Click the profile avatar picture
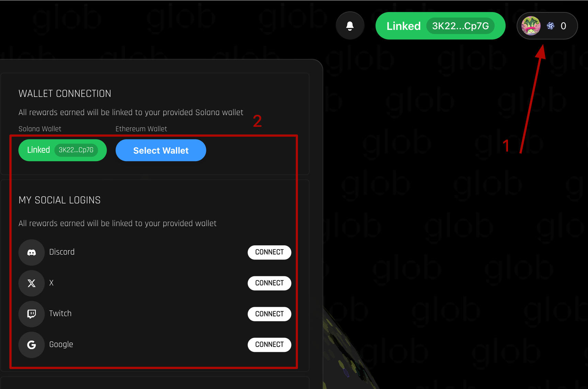Screen dimensions: 588x389 tap(531, 26)
